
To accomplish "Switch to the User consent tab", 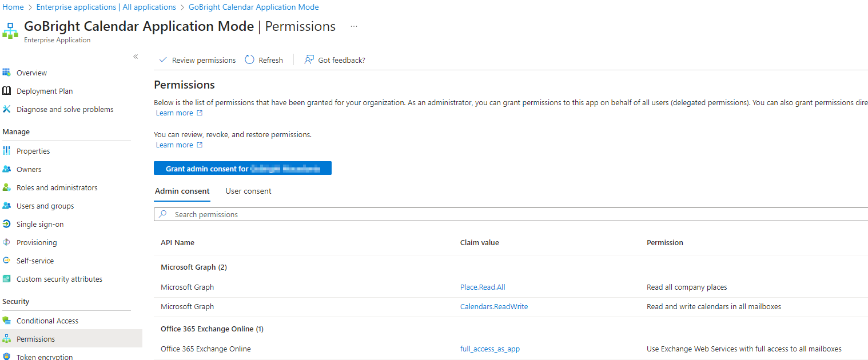I will tap(248, 191).
